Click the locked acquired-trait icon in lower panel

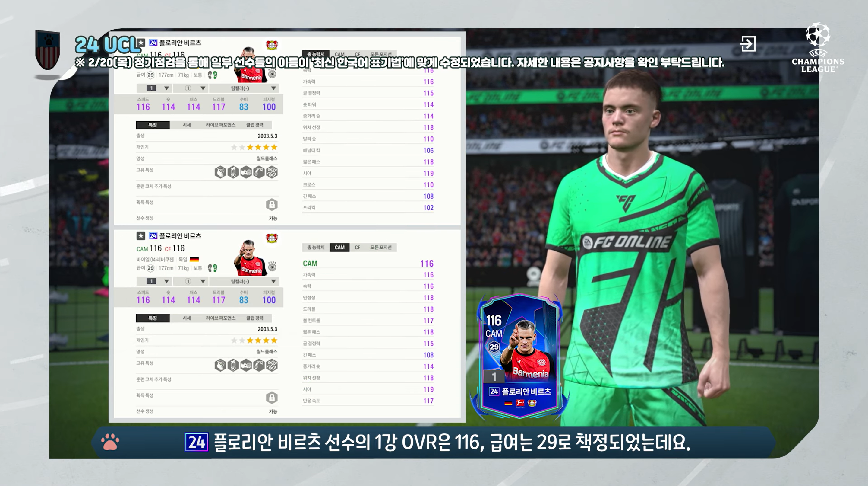tap(272, 398)
